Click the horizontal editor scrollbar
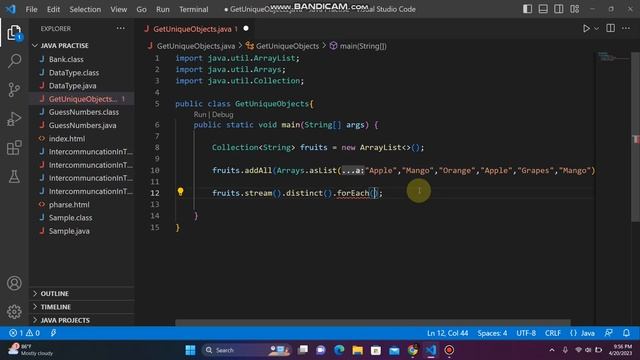 [x=373, y=322]
